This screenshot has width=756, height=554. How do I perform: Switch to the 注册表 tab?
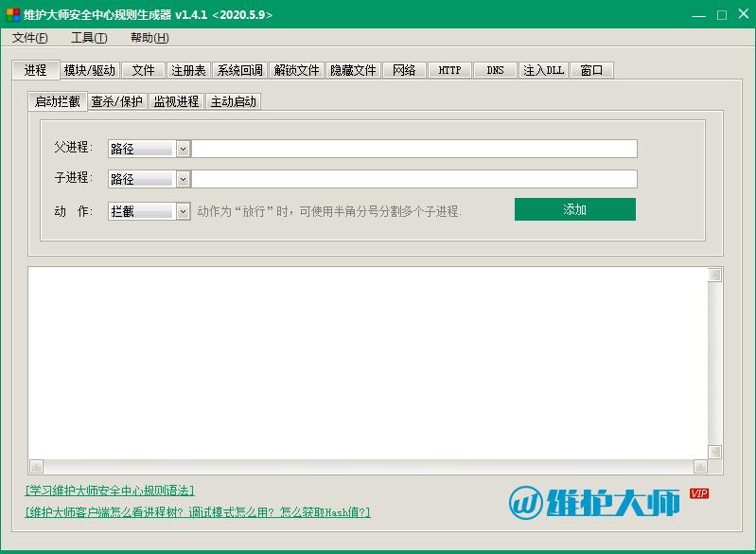click(188, 70)
